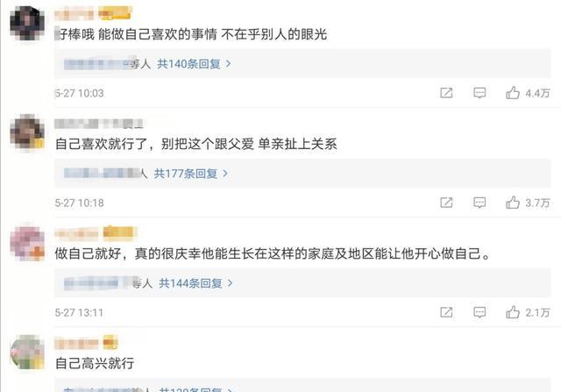The height and width of the screenshot is (392, 561).
Task: Click the comment text 自己高兴就行
Action: (x=95, y=362)
